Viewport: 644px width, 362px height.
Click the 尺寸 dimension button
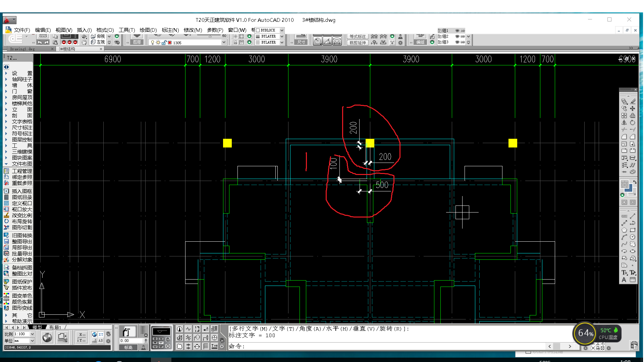(x=301, y=42)
